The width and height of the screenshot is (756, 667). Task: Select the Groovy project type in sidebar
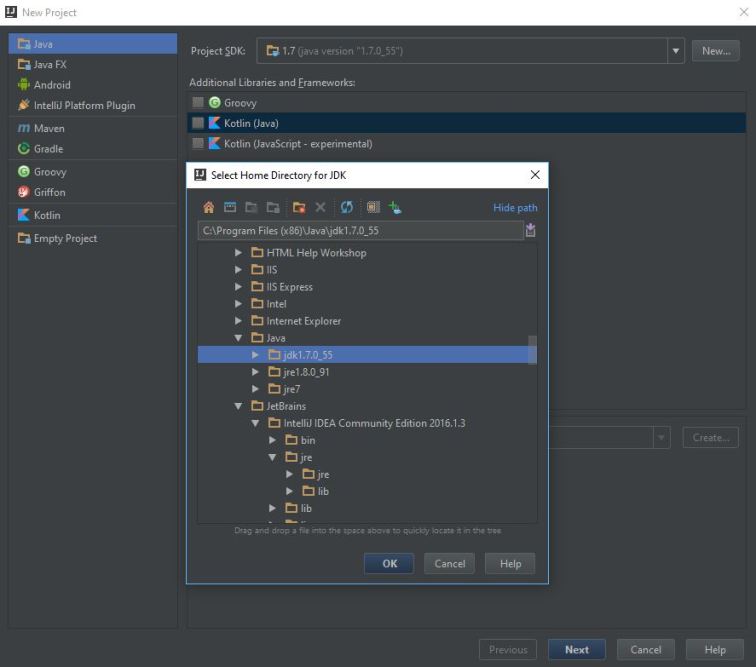coord(93,171)
